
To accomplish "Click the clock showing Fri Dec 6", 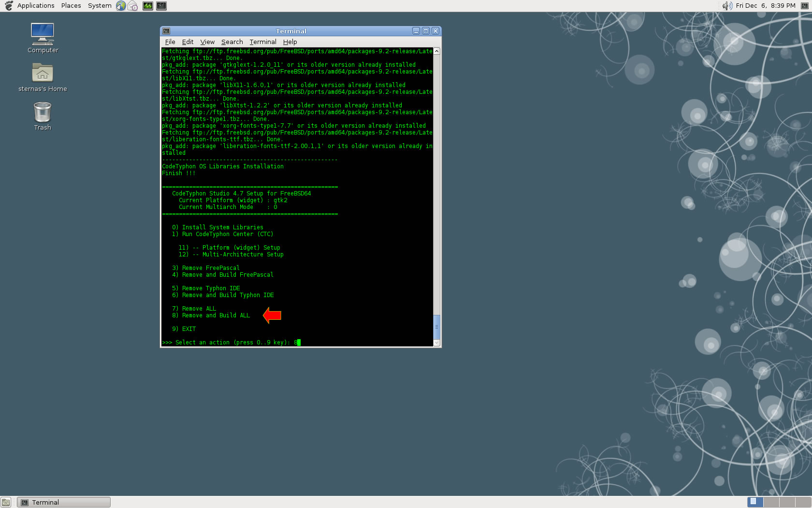I will 766,6.
